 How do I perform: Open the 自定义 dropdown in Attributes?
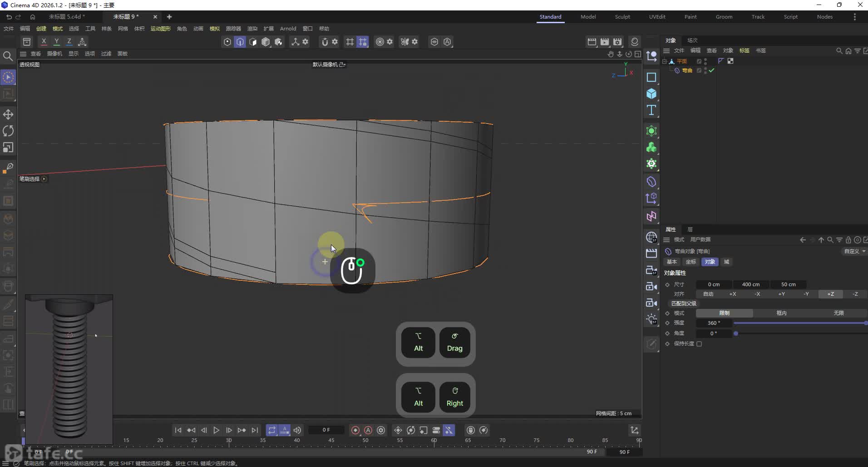coord(854,251)
